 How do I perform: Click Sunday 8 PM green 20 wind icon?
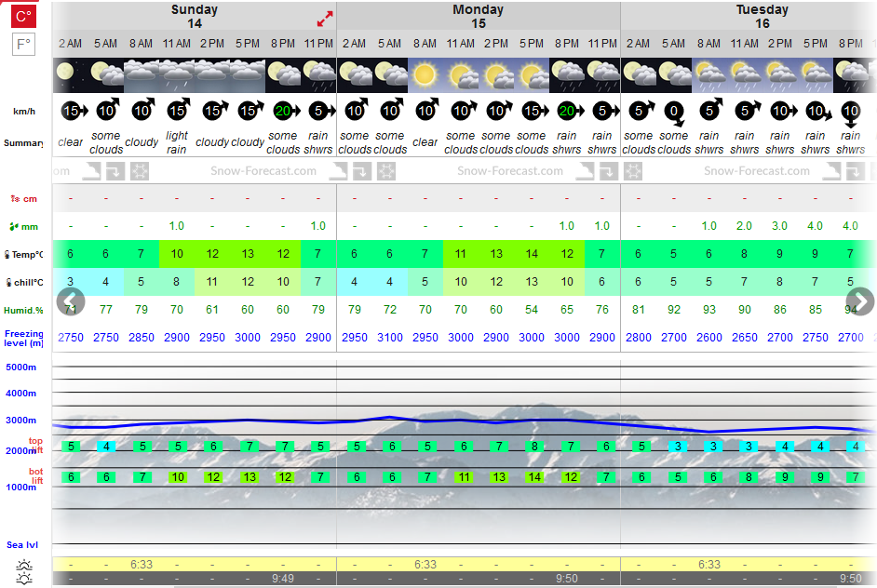point(287,111)
